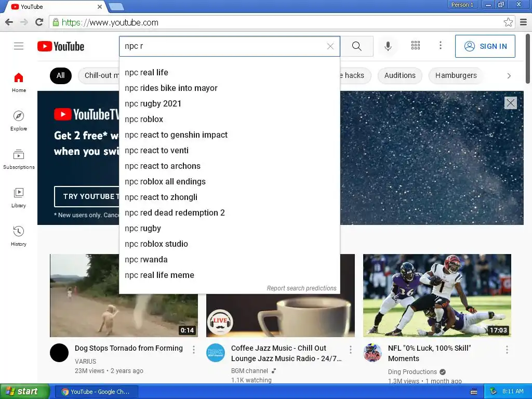The image size is (532, 399).
Task: Dismiss the YouTube TV banner ad
Action: coord(510,103)
